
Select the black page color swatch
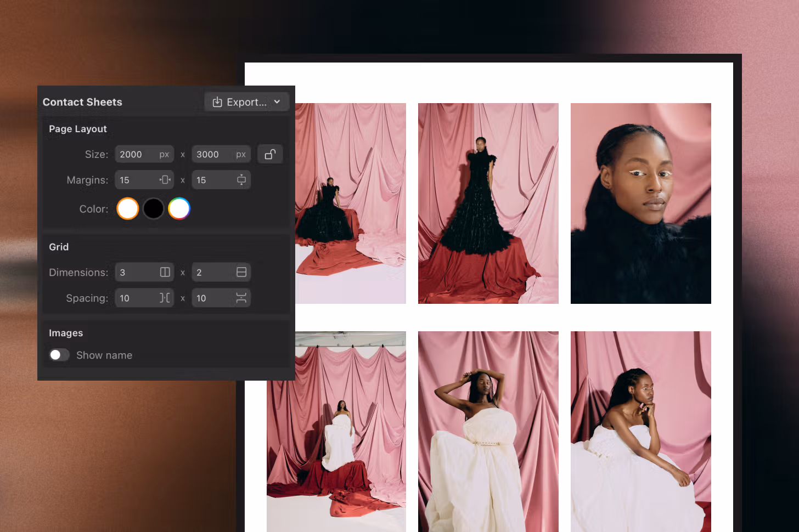(x=153, y=209)
